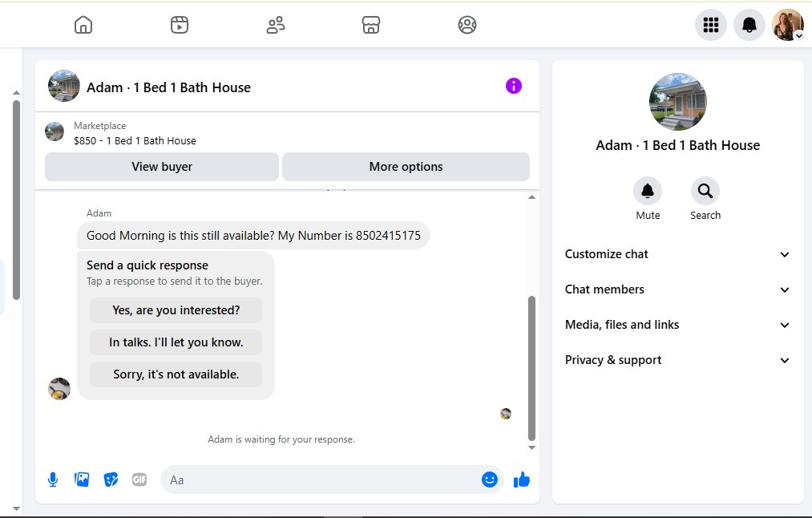
Task: Open the emoji picker in message box
Action: pos(490,480)
